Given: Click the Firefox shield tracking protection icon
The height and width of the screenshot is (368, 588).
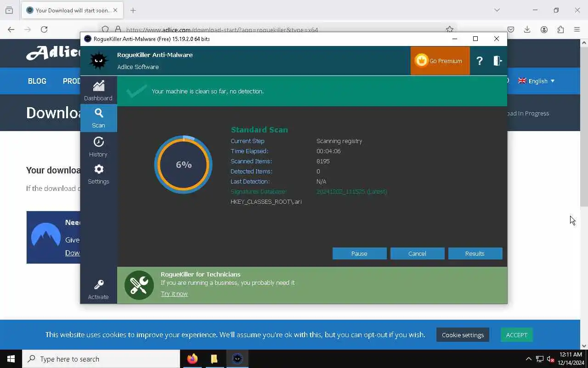Looking at the screenshot, I should click(105, 29).
